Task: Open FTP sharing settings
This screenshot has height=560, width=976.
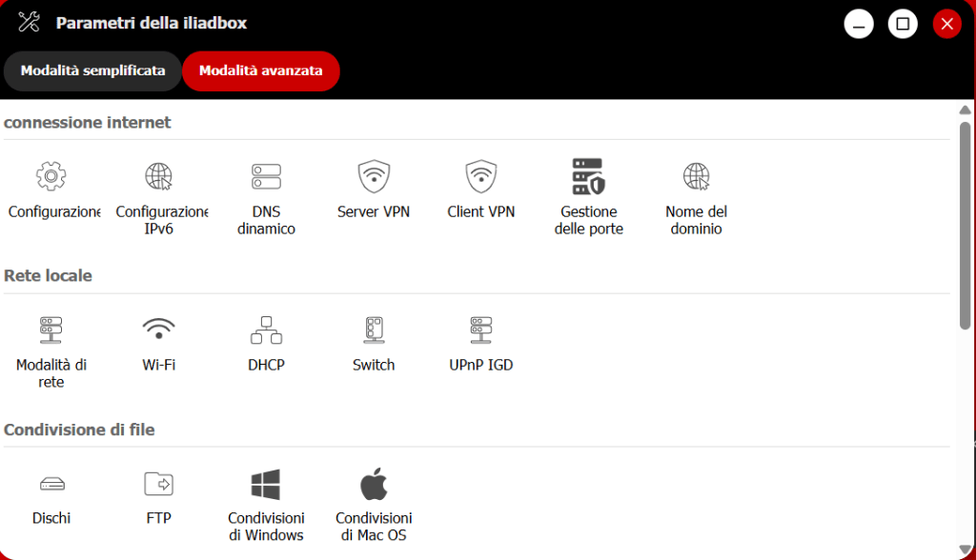Action: point(159,485)
